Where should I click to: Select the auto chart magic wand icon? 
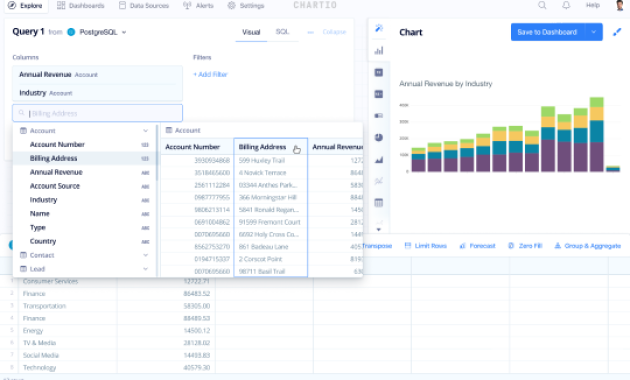click(379, 29)
